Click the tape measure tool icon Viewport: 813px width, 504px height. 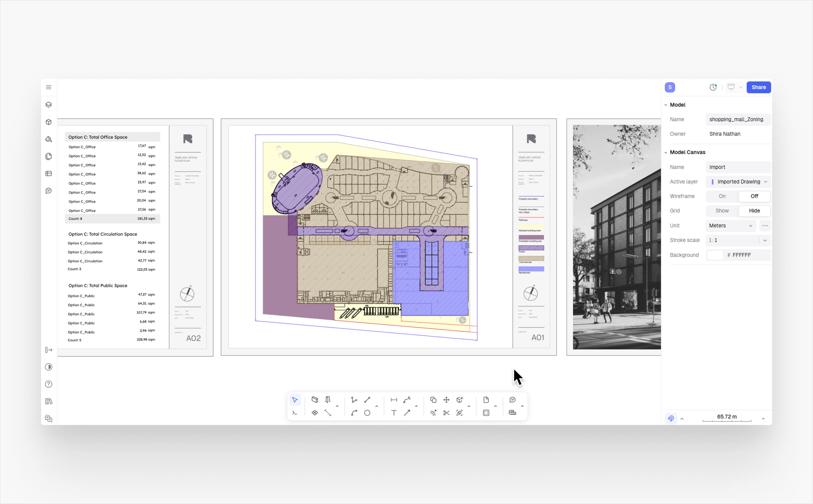(x=512, y=413)
